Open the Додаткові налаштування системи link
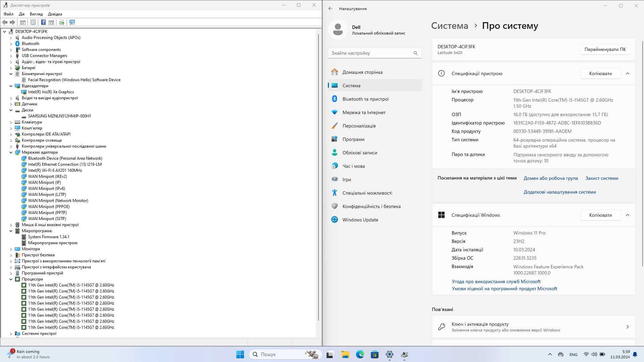Screen dimensions: 644x362 (560, 192)
